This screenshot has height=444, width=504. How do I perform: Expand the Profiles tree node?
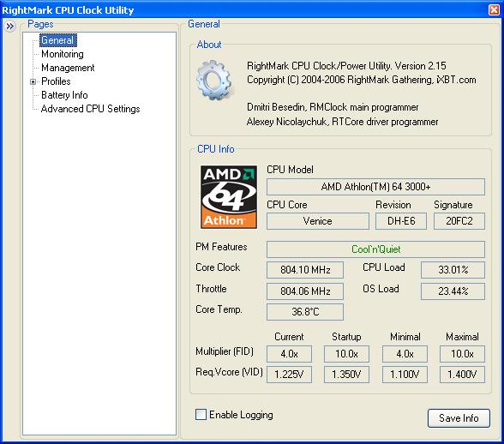(x=33, y=81)
